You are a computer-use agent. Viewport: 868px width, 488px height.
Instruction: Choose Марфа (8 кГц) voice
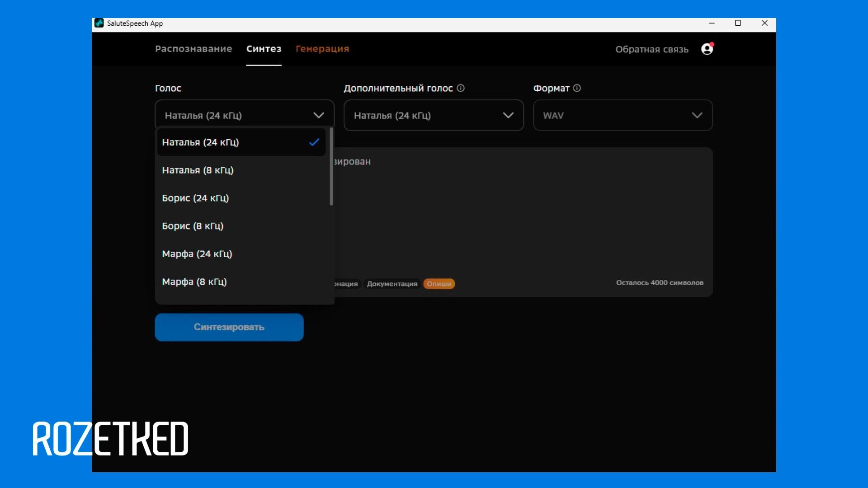[194, 282]
